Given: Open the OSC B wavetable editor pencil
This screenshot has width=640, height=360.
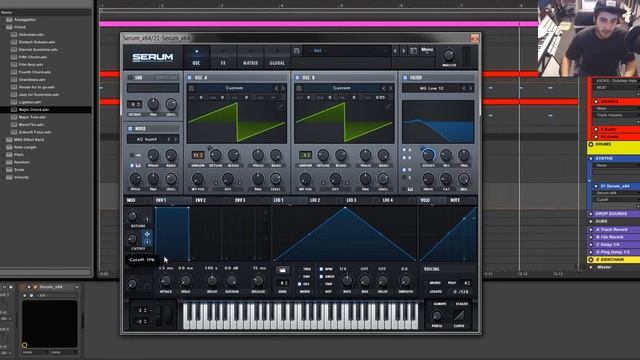Looking at the screenshot, I should 388,107.
